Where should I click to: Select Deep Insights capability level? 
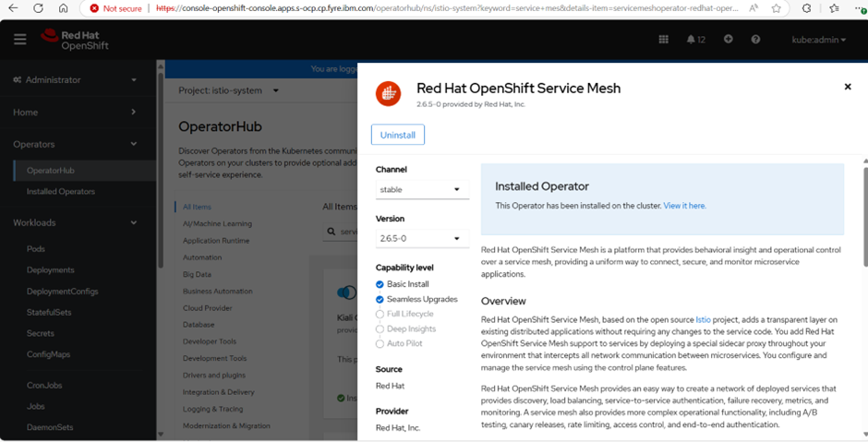coord(405,329)
